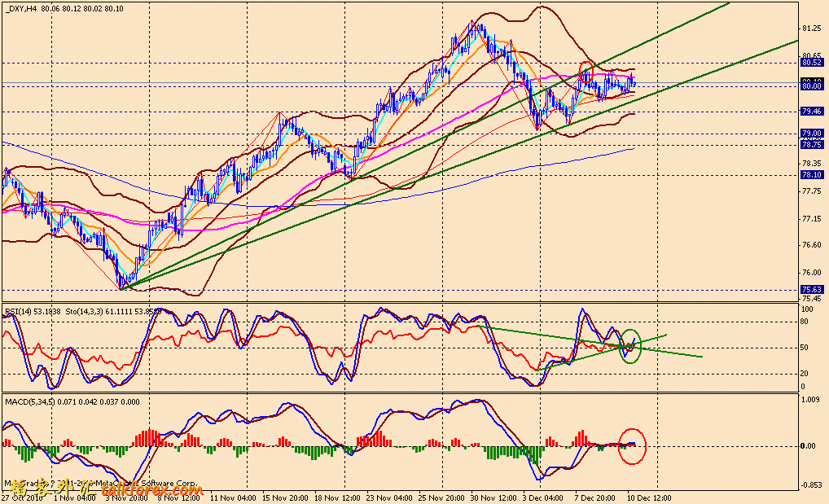This screenshot has width=829, height=504.
Task: Click the 81.25 price axis label
Action: click(811, 29)
